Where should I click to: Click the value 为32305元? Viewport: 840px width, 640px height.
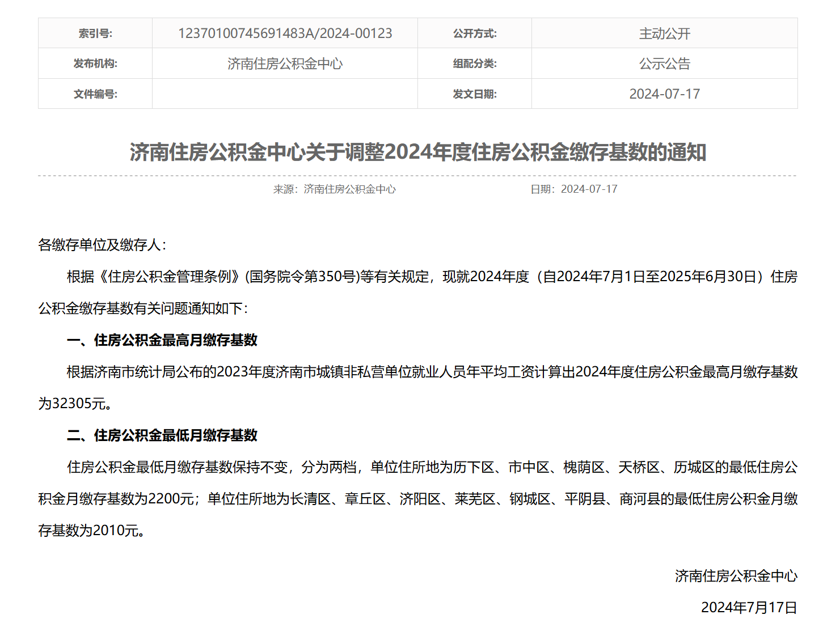tap(75, 404)
